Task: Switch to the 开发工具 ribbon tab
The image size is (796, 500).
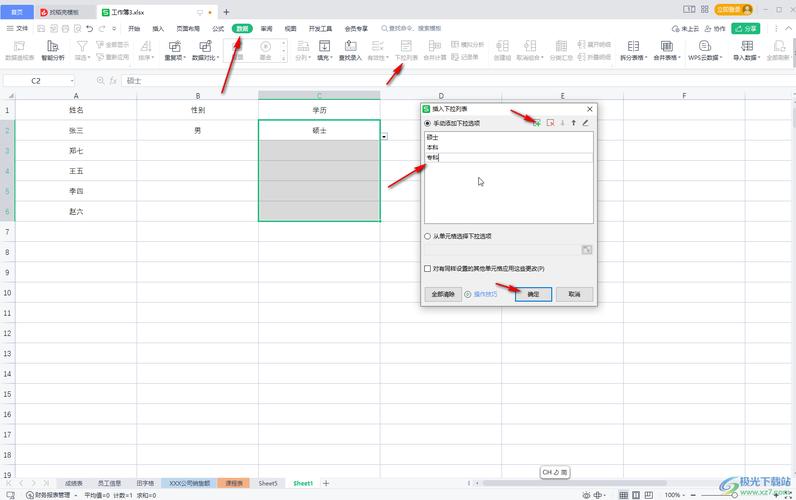Action: [320, 28]
